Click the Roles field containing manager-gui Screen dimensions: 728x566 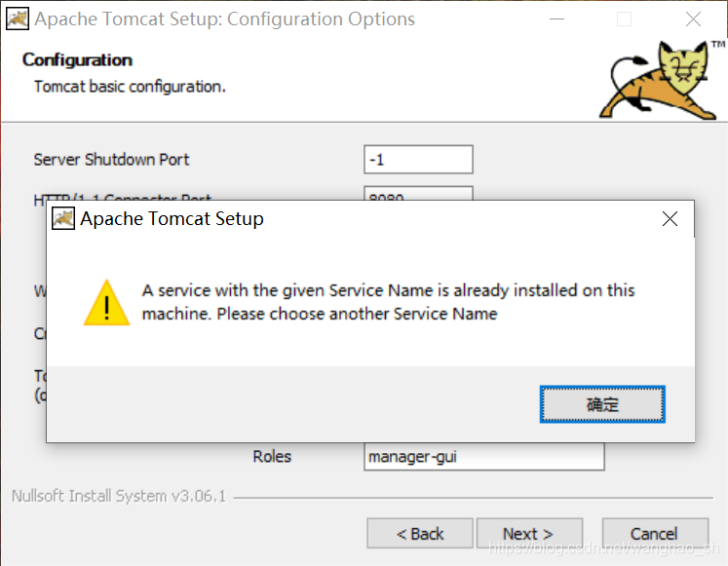(483, 457)
